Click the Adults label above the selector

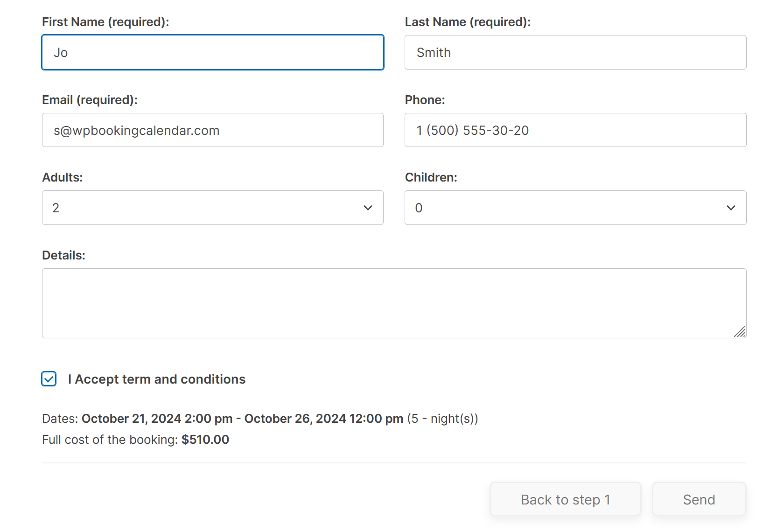coord(63,177)
